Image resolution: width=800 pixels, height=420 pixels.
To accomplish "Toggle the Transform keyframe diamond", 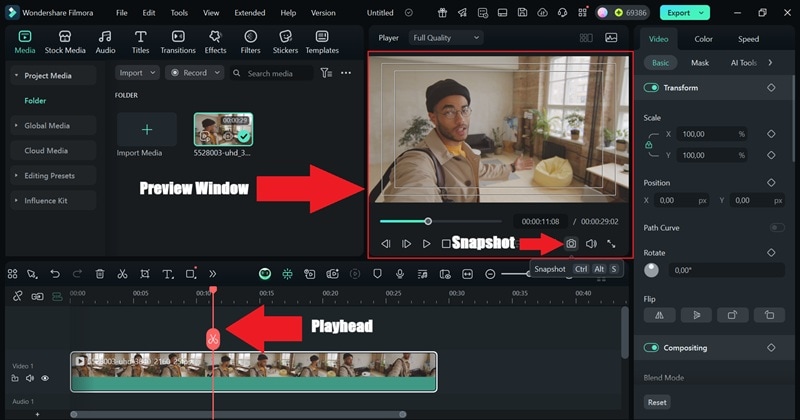I will (x=771, y=88).
